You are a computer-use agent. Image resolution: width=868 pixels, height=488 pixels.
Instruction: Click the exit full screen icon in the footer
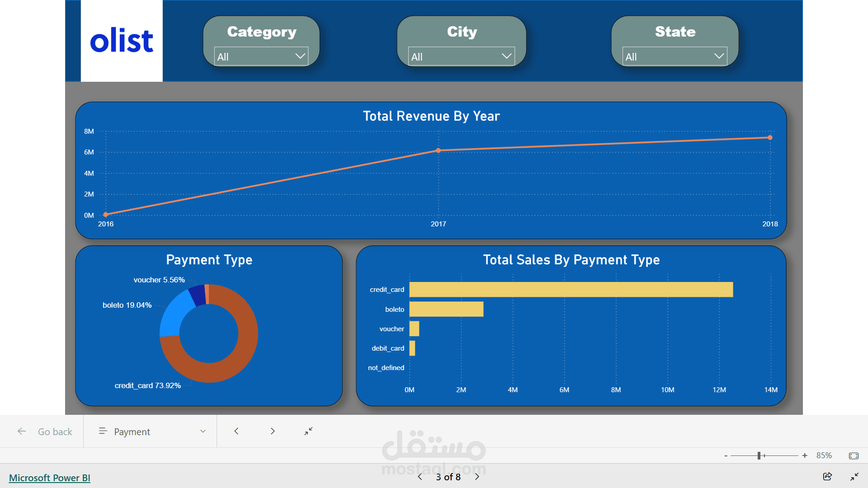click(854, 477)
